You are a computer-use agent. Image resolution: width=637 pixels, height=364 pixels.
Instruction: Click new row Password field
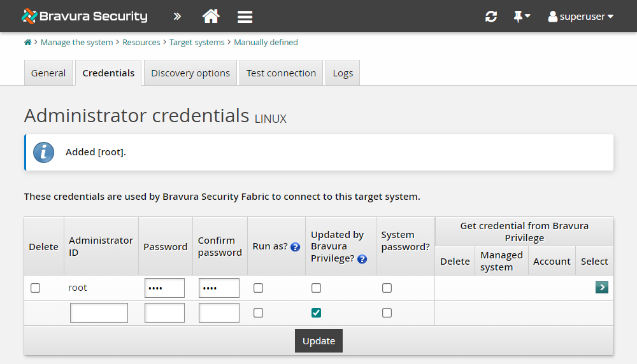(x=164, y=313)
